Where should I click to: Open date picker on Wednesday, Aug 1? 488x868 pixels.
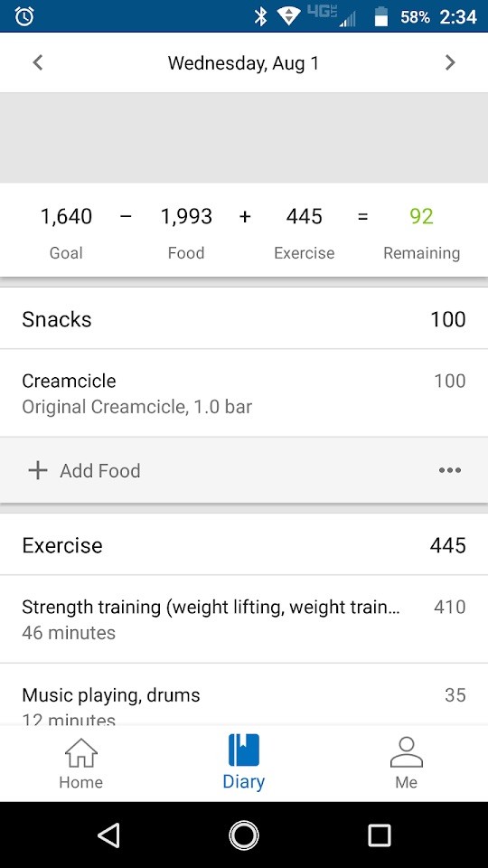243,63
